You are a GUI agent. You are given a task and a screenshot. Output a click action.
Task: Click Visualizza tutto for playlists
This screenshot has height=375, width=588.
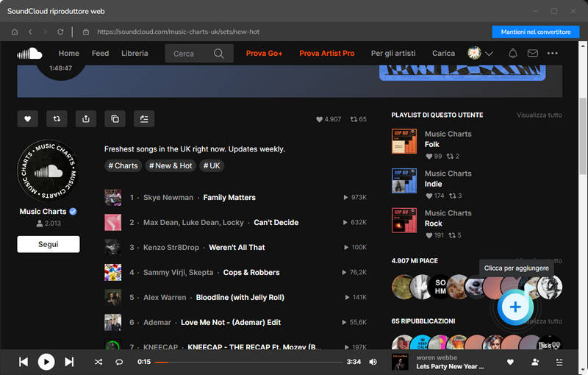point(539,115)
